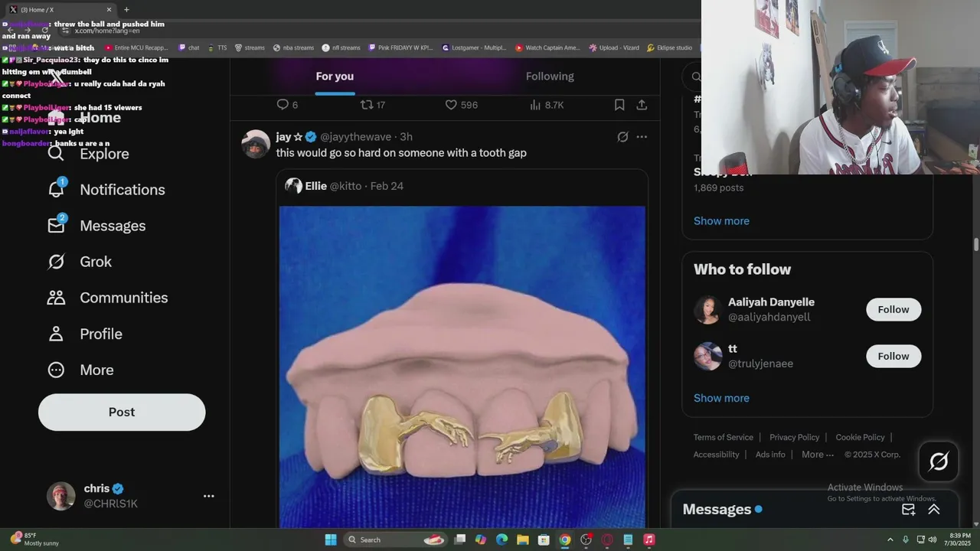Screen dimensions: 980x551
Task: Share the post above jay's tweet
Action: pyautogui.click(x=642, y=105)
